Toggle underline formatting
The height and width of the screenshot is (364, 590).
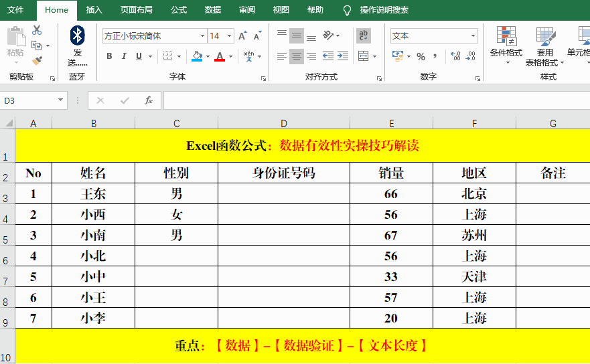point(139,56)
